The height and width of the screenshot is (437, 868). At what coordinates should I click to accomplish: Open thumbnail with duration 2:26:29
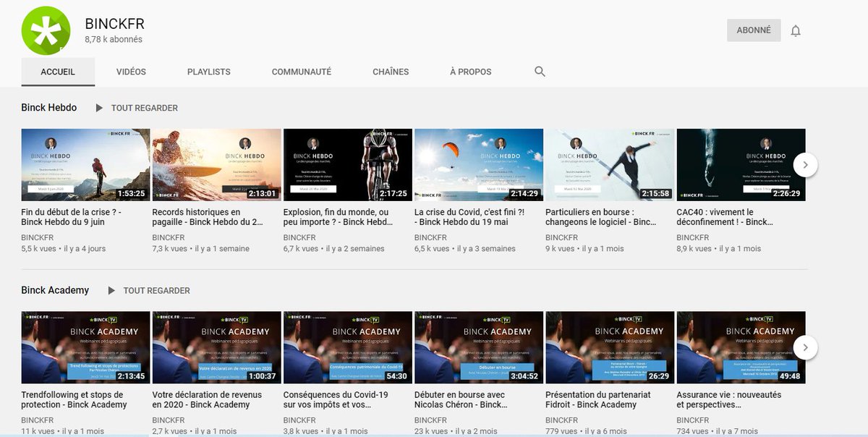coord(741,165)
